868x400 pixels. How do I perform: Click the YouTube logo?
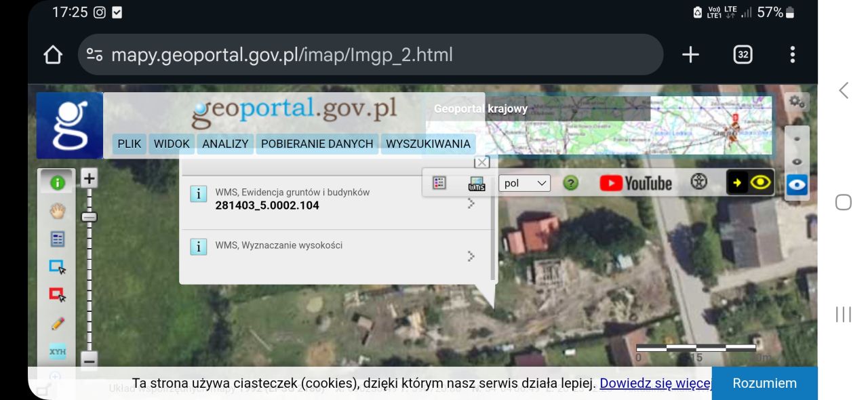(x=635, y=182)
